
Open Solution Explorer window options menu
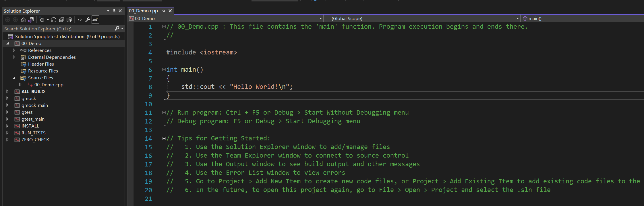(x=108, y=11)
